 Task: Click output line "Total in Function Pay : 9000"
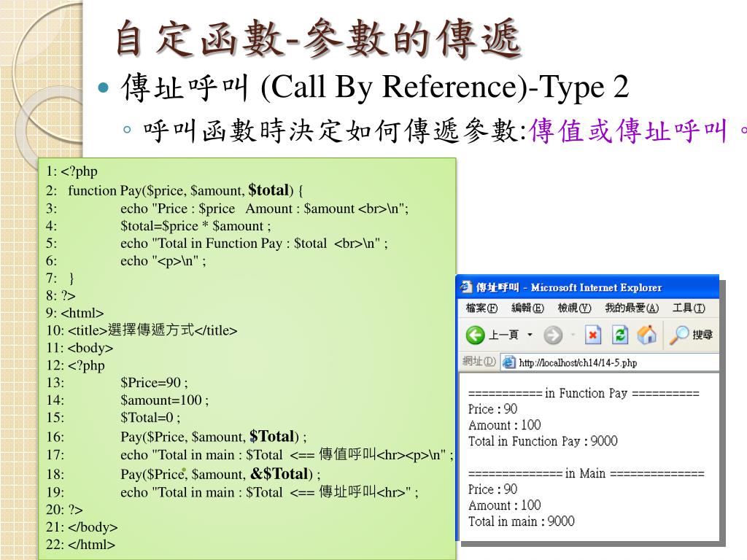pos(543,441)
